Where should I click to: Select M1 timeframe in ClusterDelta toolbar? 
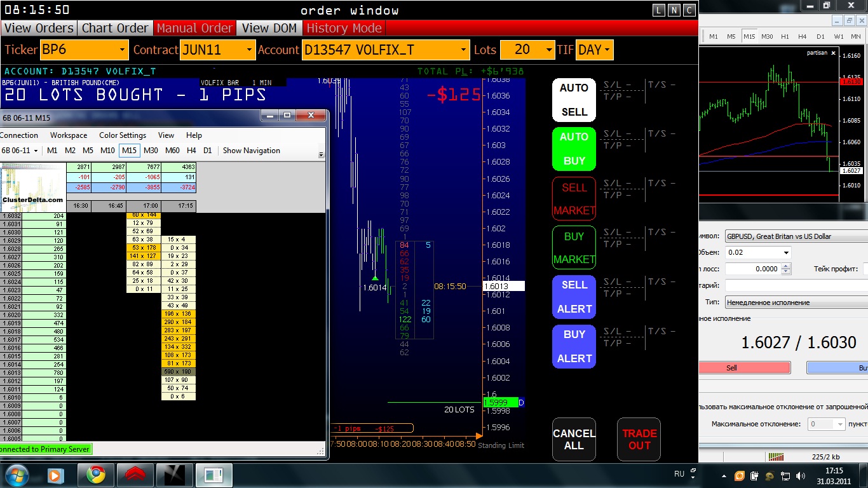point(52,151)
